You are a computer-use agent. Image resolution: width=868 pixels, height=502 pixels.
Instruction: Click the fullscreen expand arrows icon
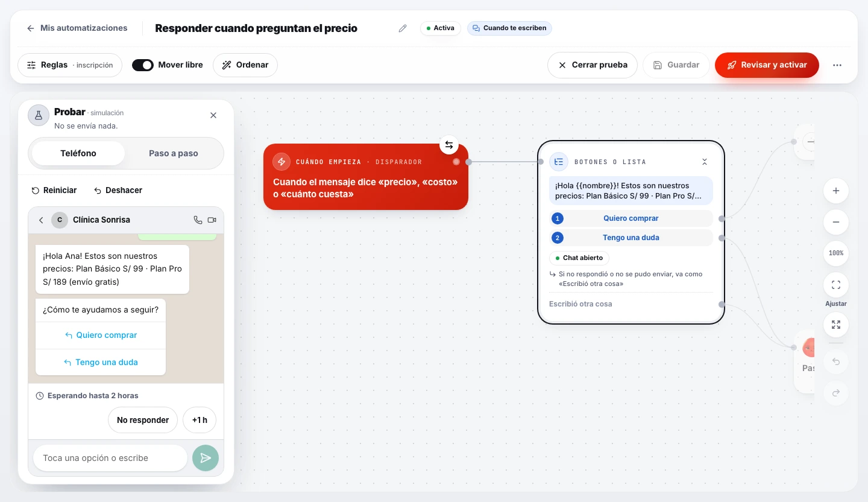pyautogui.click(x=836, y=325)
